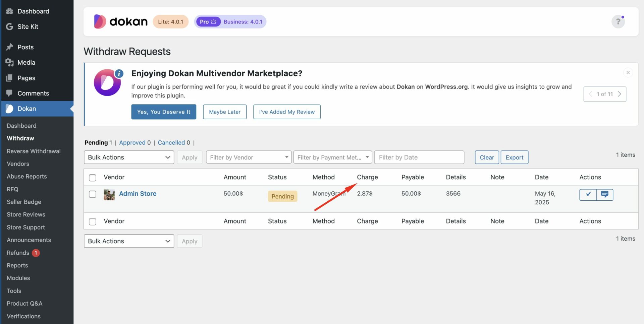Screen dimensions: 644x324
Task: Open Abuse Reports submenu item
Action: [27, 177]
